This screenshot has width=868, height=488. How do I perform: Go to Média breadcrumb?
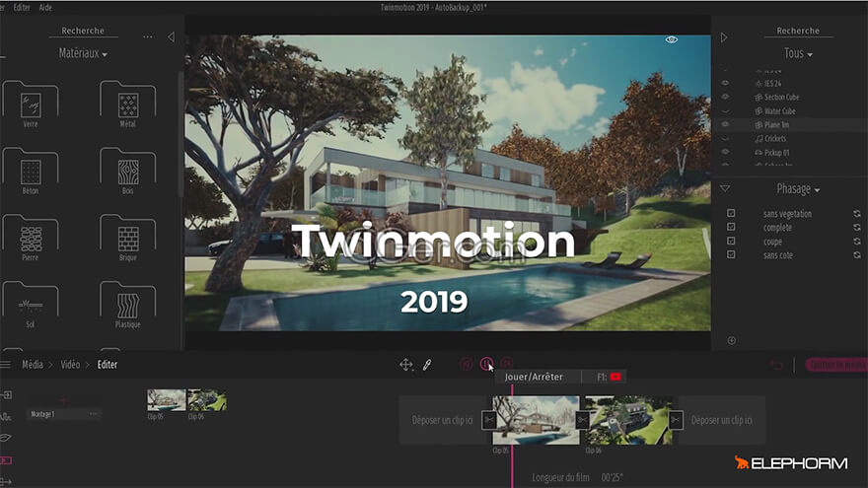point(33,365)
